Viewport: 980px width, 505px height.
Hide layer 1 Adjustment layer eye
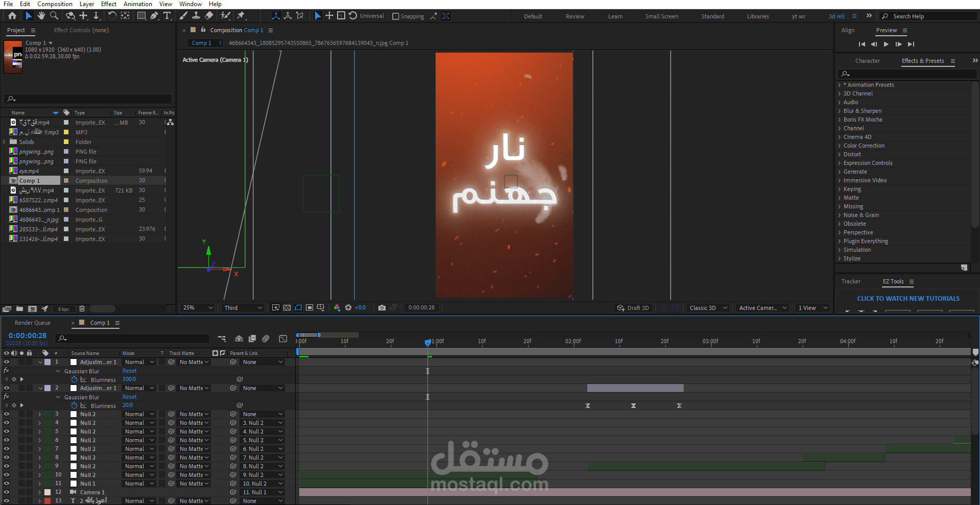pos(7,362)
